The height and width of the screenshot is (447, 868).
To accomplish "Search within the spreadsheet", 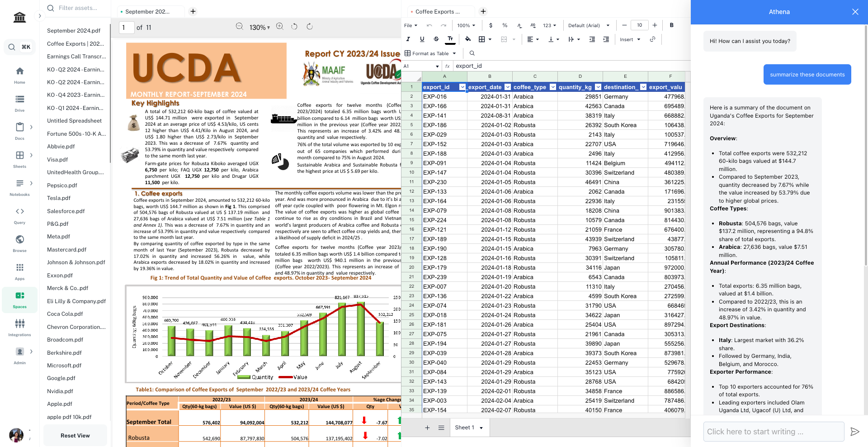I will click(472, 53).
